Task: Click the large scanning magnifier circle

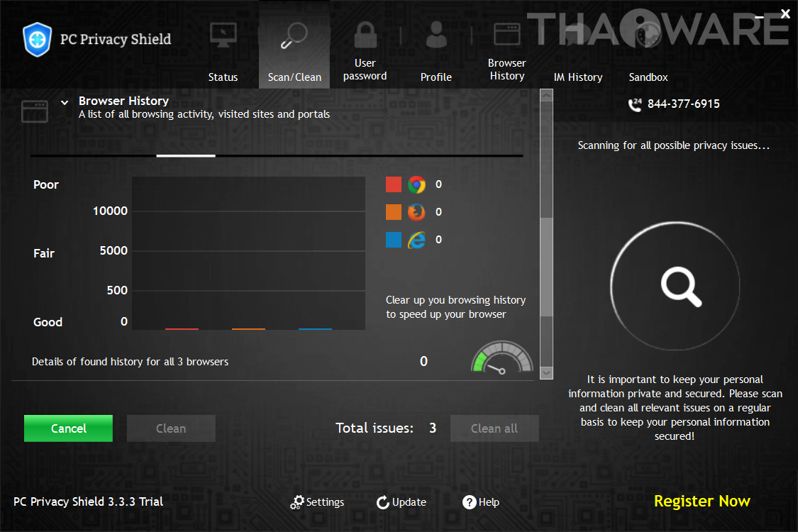Action: click(x=675, y=286)
